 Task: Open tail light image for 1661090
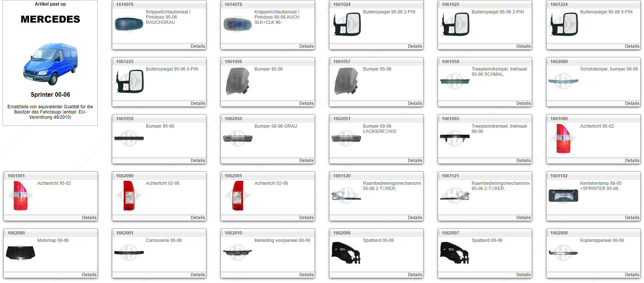[563, 139]
